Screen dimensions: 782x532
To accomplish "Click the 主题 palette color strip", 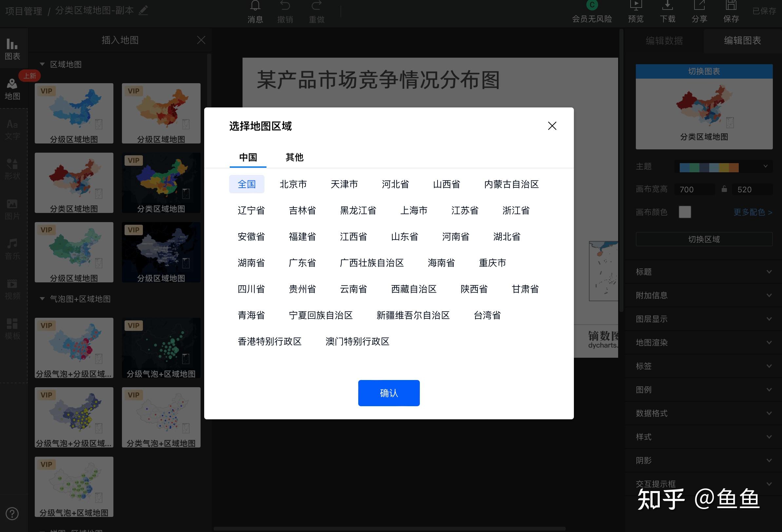I will [x=709, y=167].
